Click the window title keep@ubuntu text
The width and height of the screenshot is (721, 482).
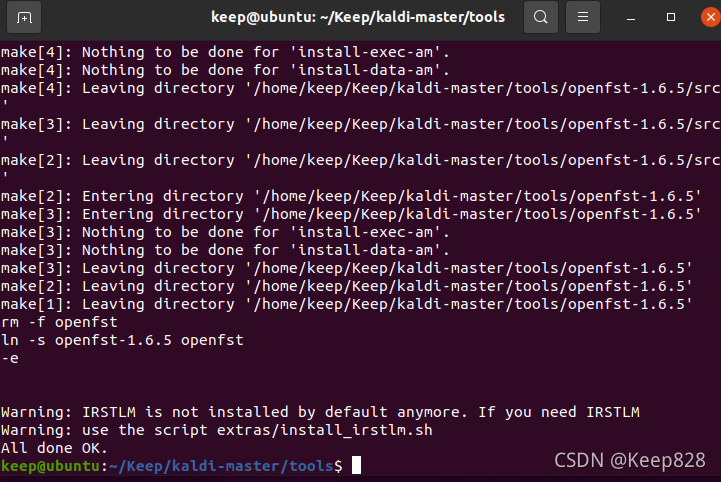point(262,17)
